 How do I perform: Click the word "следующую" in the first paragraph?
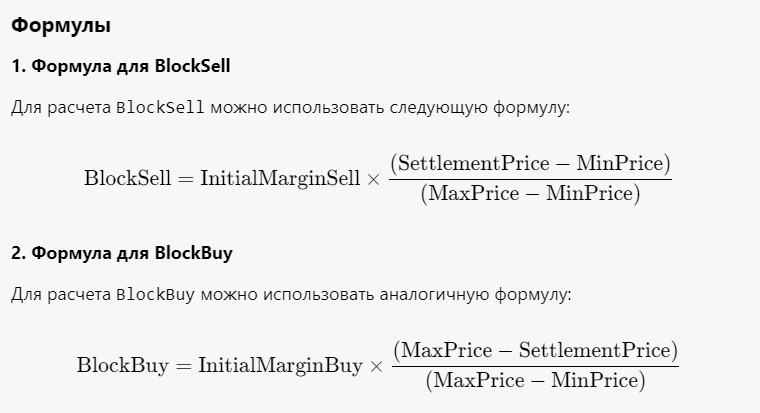point(441,107)
